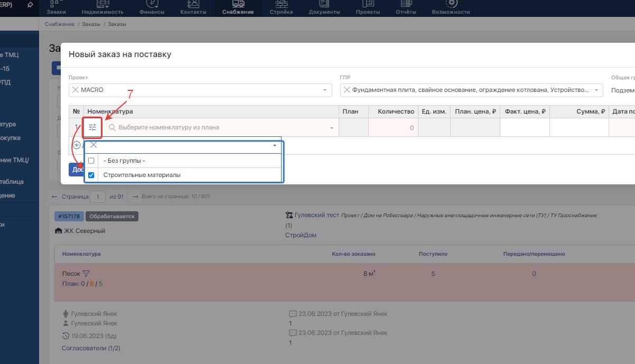Open the Финансы top menu
The image size is (635, 364).
[152, 8]
